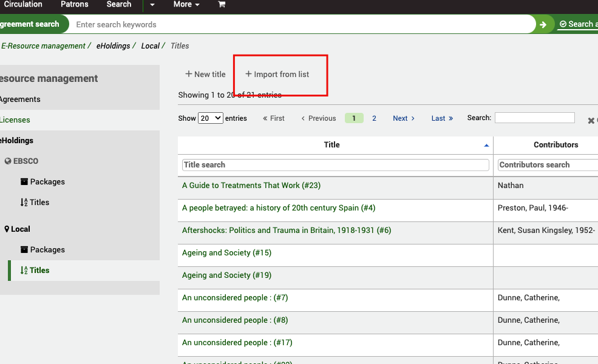
Task: Click inside the Title search field
Action: [x=334, y=164]
